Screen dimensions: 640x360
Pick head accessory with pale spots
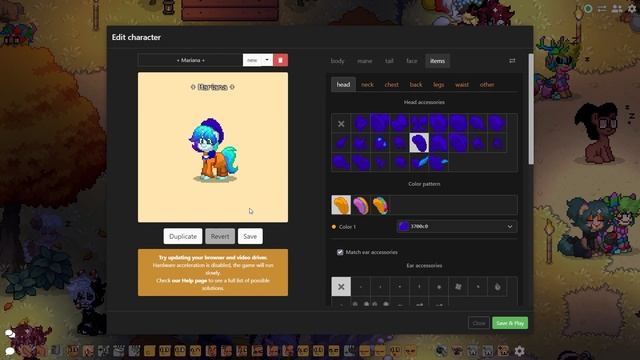click(x=380, y=143)
